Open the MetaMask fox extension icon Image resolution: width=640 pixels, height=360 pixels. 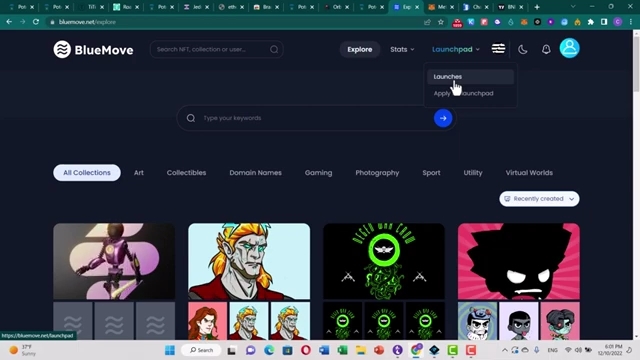[x=524, y=22]
